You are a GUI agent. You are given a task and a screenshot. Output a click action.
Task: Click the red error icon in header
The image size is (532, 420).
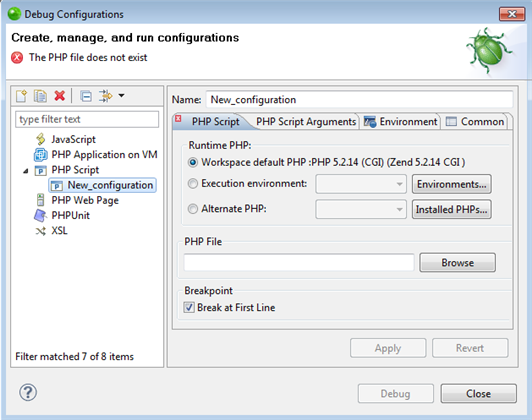click(x=17, y=58)
